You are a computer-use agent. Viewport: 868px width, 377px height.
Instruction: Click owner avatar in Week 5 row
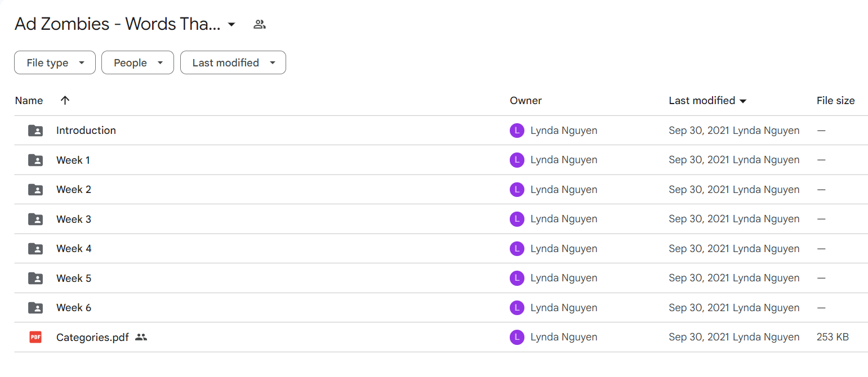[517, 279]
